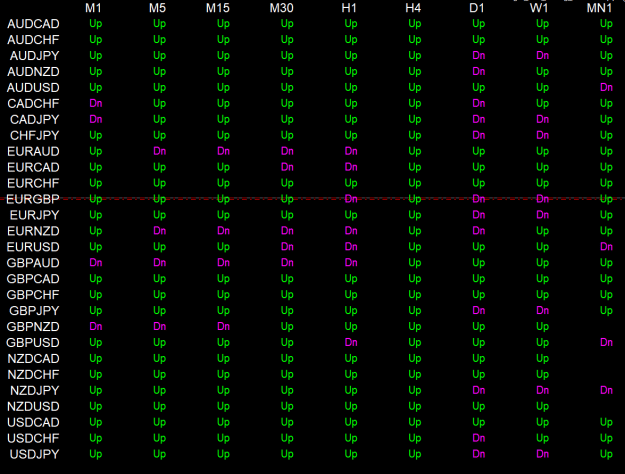Select the NZDCHF symbol label
The image size is (625, 474).
pos(33,374)
